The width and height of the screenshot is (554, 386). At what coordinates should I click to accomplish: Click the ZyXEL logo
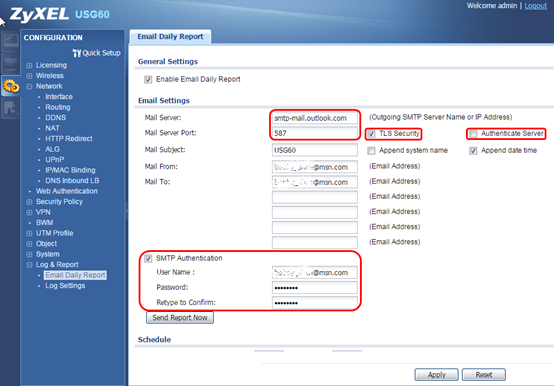click(39, 14)
